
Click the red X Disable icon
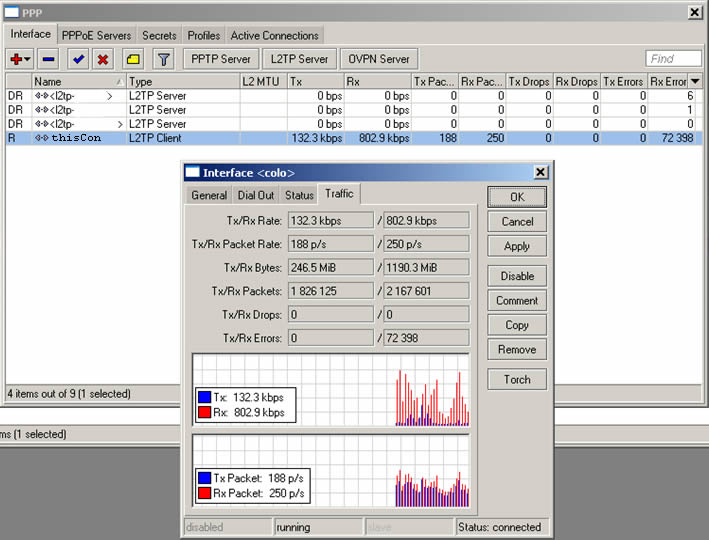pos(102,59)
